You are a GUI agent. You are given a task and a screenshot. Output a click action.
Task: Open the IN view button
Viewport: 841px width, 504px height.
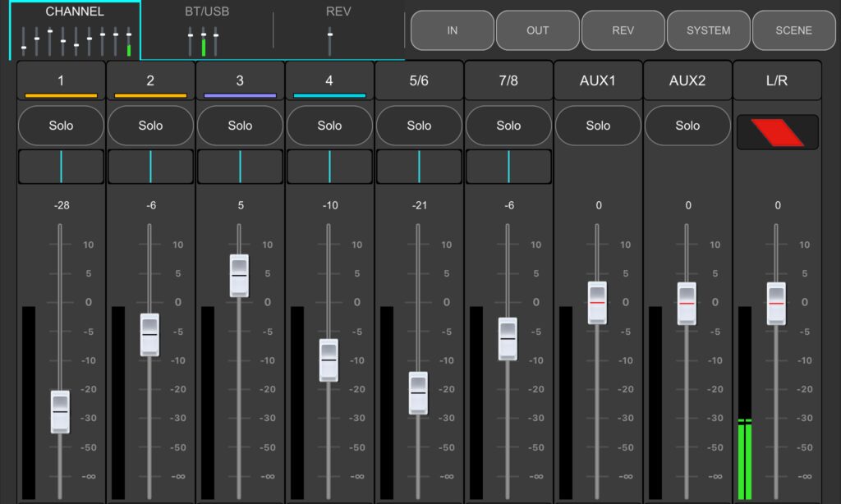(452, 30)
